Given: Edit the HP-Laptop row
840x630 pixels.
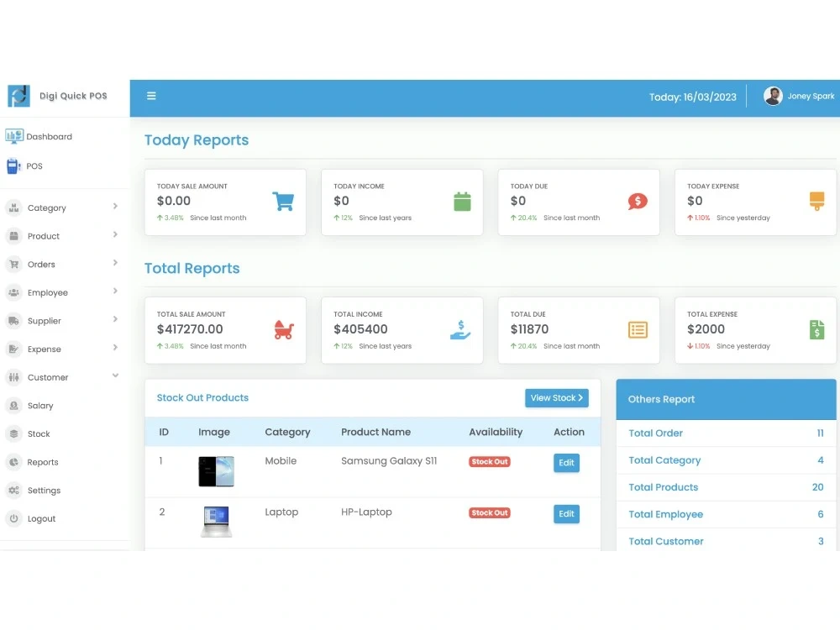Looking at the screenshot, I should point(566,514).
